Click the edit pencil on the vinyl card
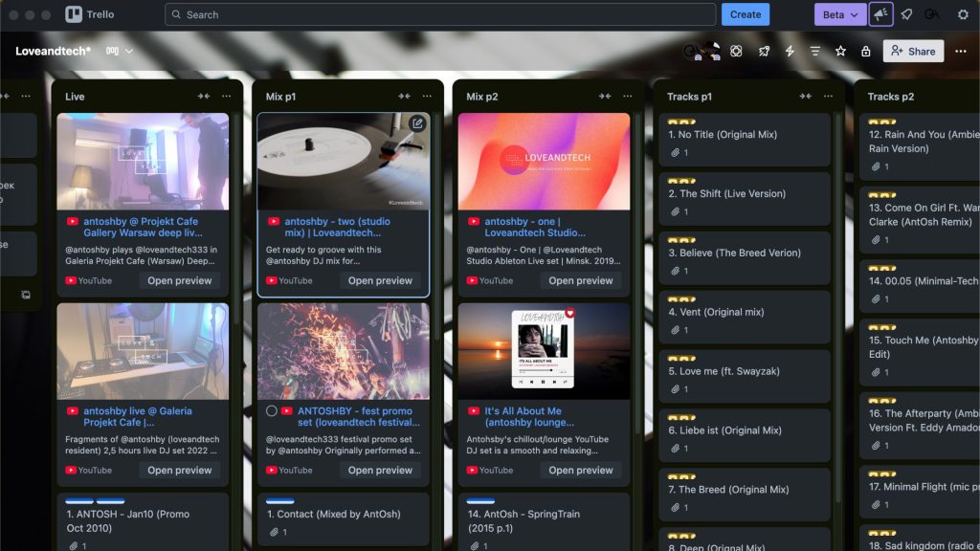This screenshot has width=980, height=551. pyautogui.click(x=417, y=123)
